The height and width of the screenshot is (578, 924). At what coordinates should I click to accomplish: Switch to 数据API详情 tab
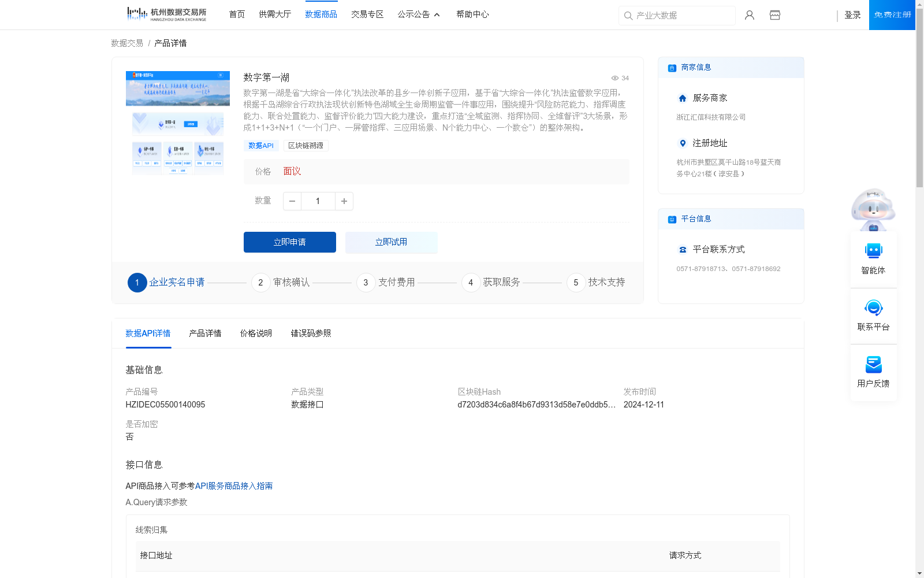click(x=148, y=334)
